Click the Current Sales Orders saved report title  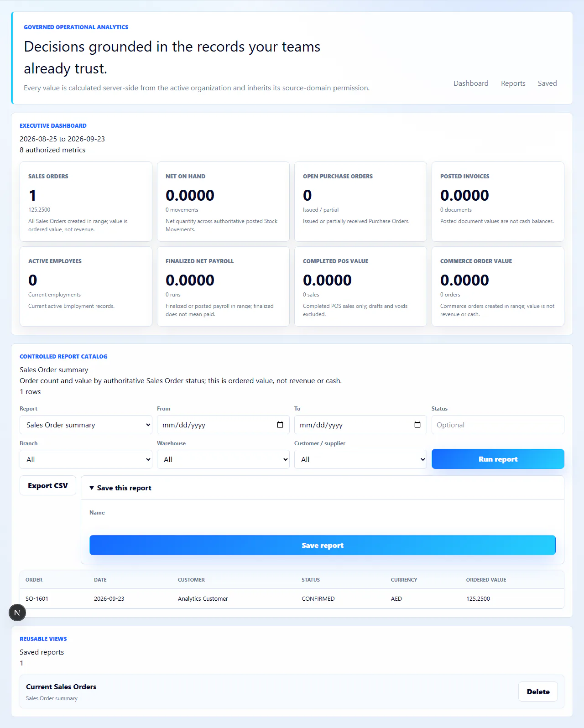[61, 686]
